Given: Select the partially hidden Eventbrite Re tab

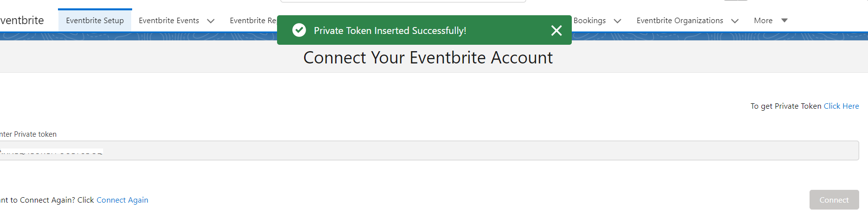Looking at the screenshot, I should (253, 20).
